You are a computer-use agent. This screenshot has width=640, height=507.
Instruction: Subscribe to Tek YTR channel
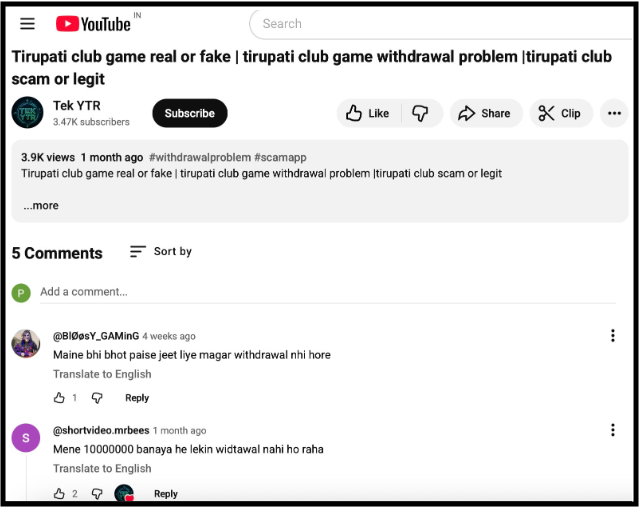(x=190, y=113)
